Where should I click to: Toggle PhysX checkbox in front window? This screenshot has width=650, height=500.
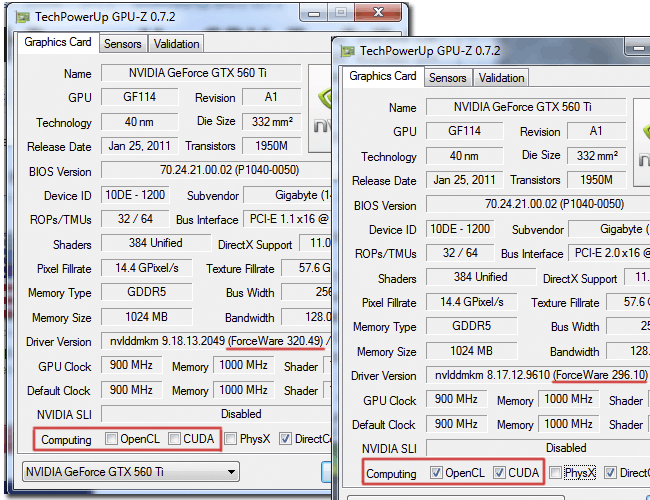[556, 473]
